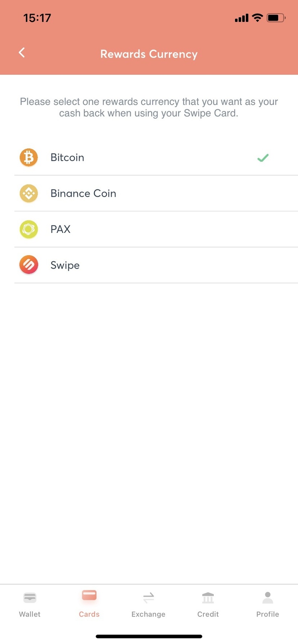Switch to the Wallet tab label

click(30, 614)
